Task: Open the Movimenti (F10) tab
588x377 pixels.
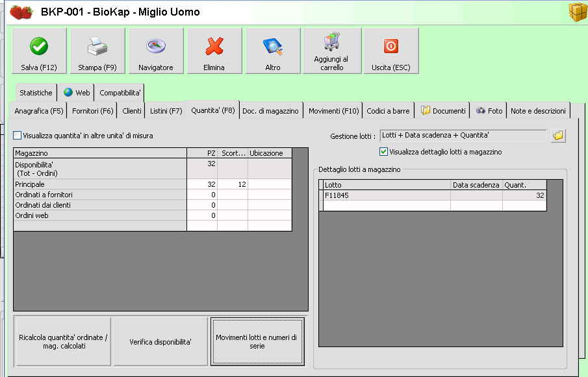Action: coord(333,111)
